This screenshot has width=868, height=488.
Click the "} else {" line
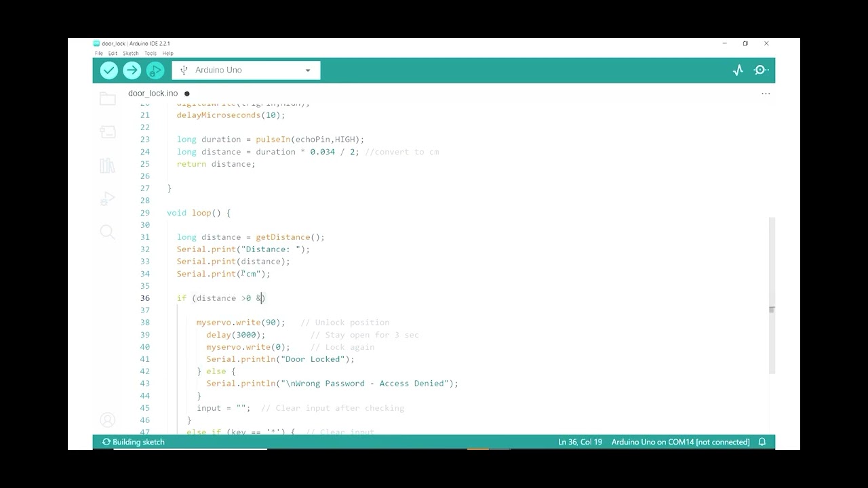216,371
